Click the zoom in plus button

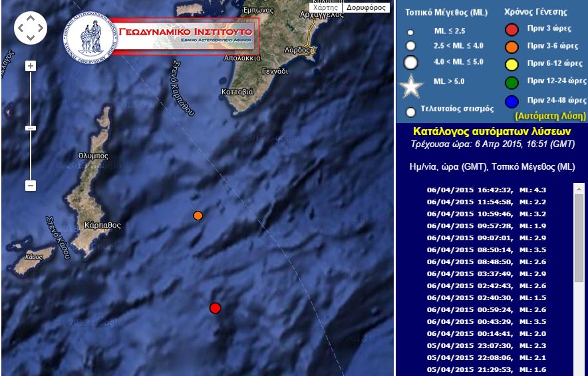coord(30,66)
